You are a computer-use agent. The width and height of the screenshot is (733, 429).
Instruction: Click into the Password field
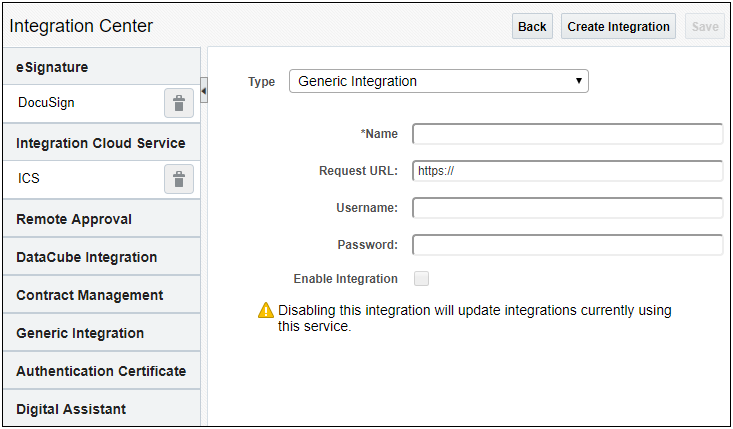pyautogui.click(x=568, y=245)
